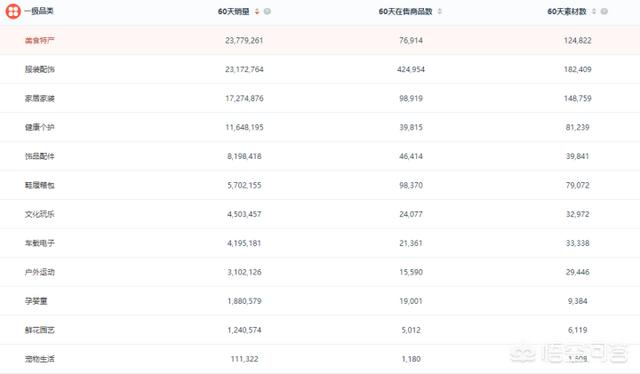This screenshot has height=374, width=640.
Task: Click the product count 24,077
Action: click(x=411, y=214)
